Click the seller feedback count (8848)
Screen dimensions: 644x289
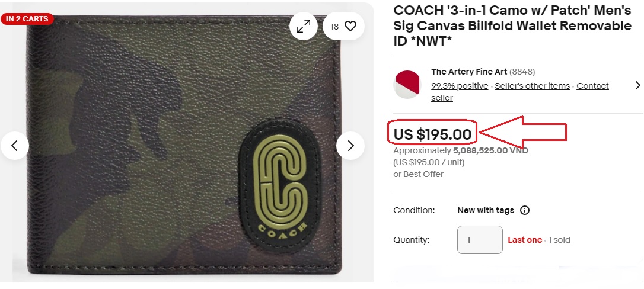coord(522,72)
